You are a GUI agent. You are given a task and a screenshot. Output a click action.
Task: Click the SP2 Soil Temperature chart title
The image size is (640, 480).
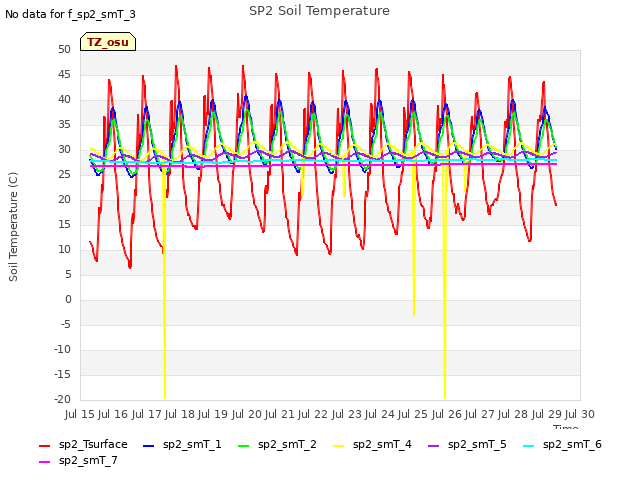pyautogui.click(x=319, y=11)
